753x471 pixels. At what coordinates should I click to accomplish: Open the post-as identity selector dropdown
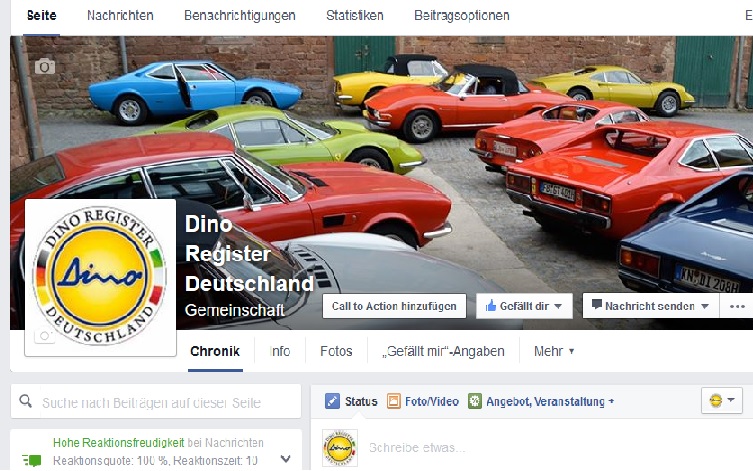[722, 400]
